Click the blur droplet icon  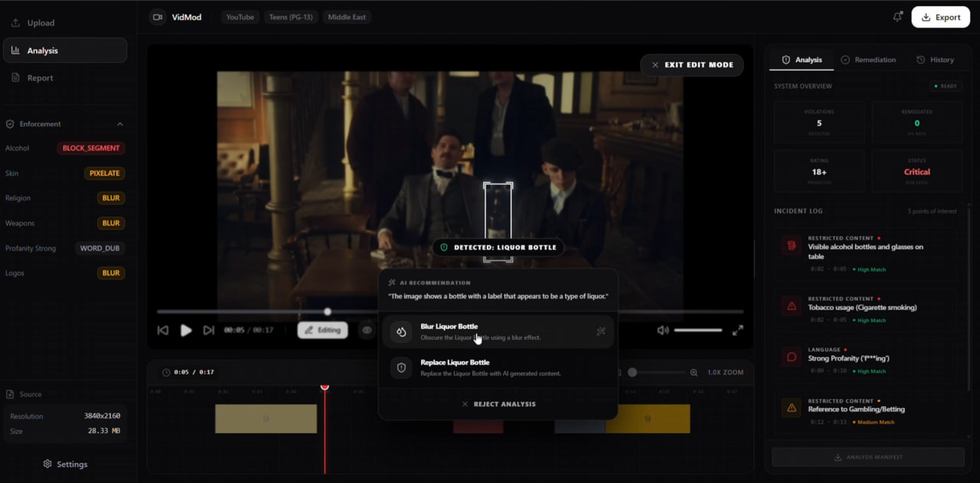point(401,331)
